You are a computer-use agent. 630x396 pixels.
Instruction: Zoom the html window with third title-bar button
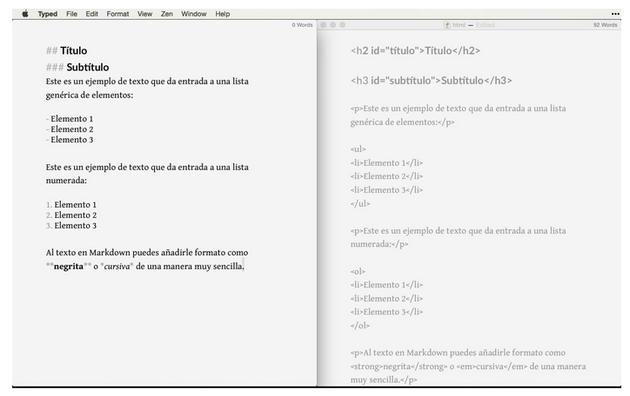tap(342, 25)
